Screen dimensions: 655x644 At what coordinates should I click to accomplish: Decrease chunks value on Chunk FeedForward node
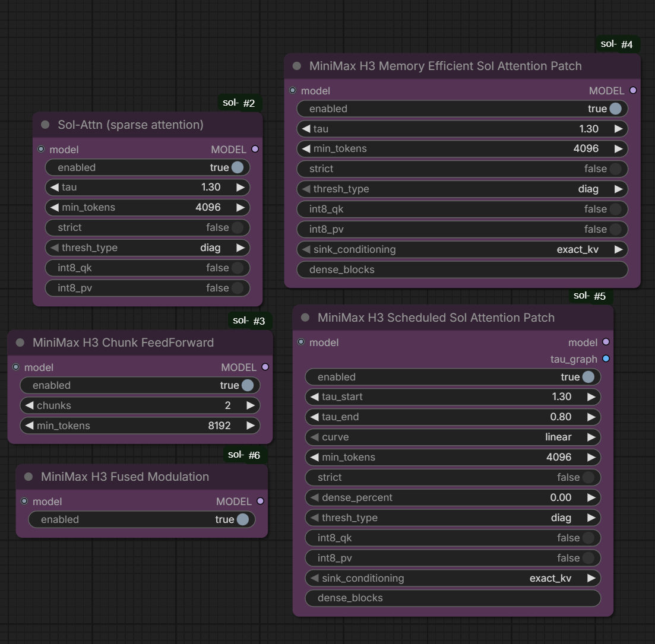pos(29,405)
